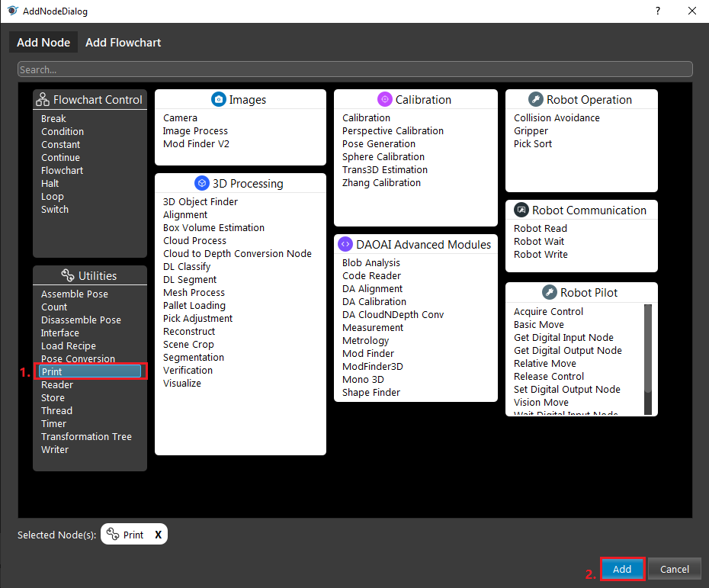Select the Condition node
The image size is (709, 588).
pyautogui.click(x=63, y=132)
